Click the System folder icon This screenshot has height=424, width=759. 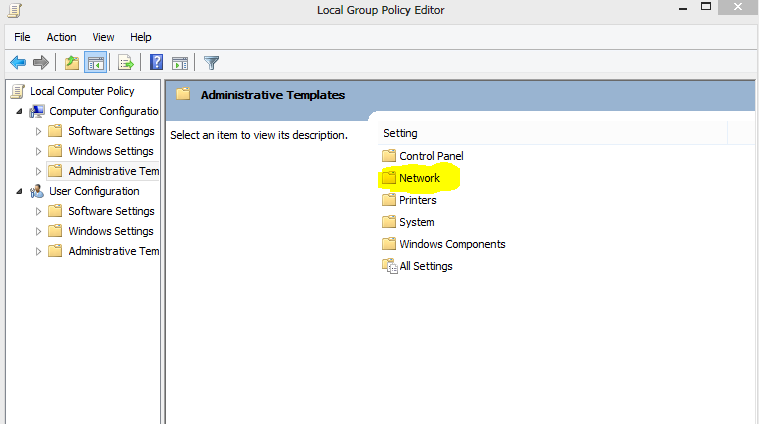389,222
